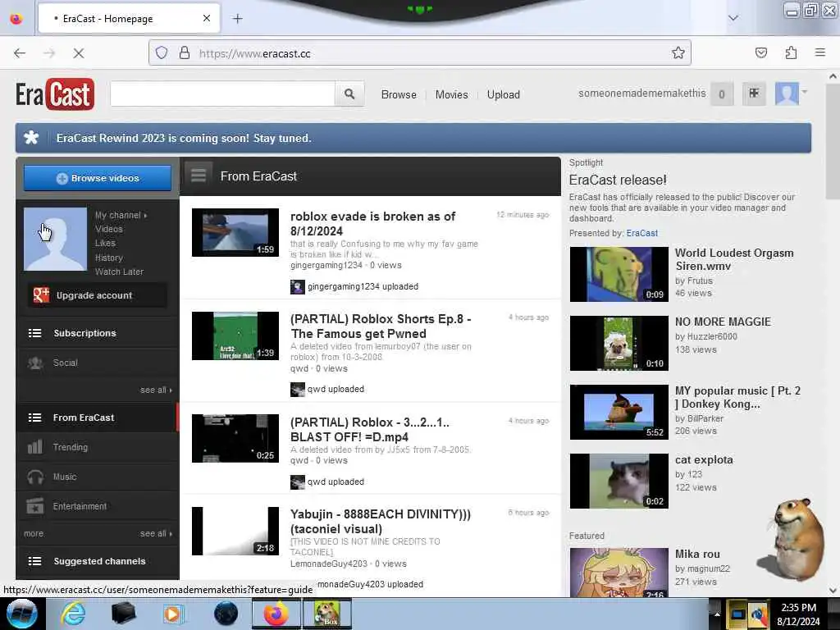This screenshot has width=840, height=630.
Task: Expand the more link in the sidebar
Action: click(33, 533)
